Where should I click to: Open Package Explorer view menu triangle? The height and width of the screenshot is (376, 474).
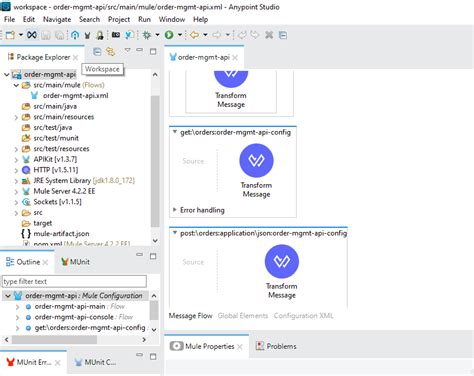click(127, 50)
